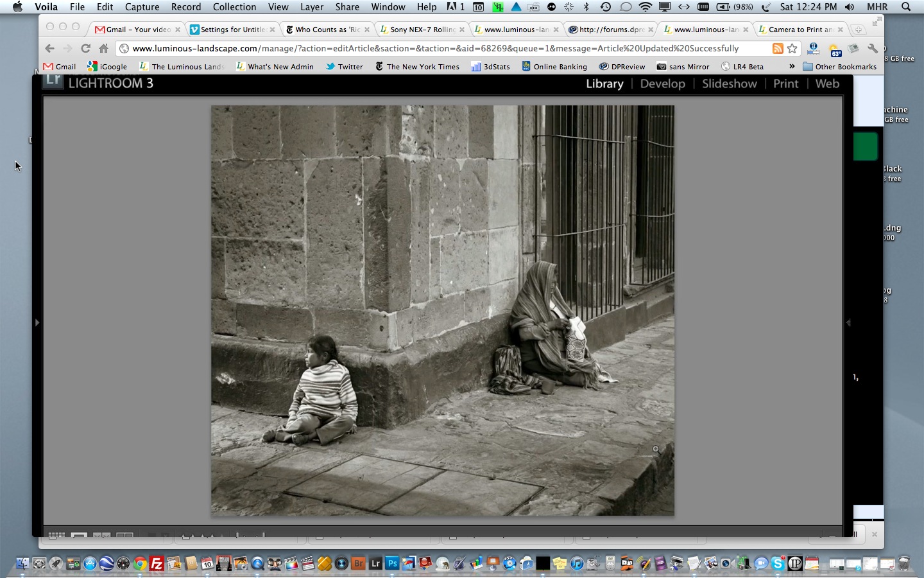Click the browser back arrow
Image resolution: width=924 pixels, height=578 pixels.
click(49, 48)
